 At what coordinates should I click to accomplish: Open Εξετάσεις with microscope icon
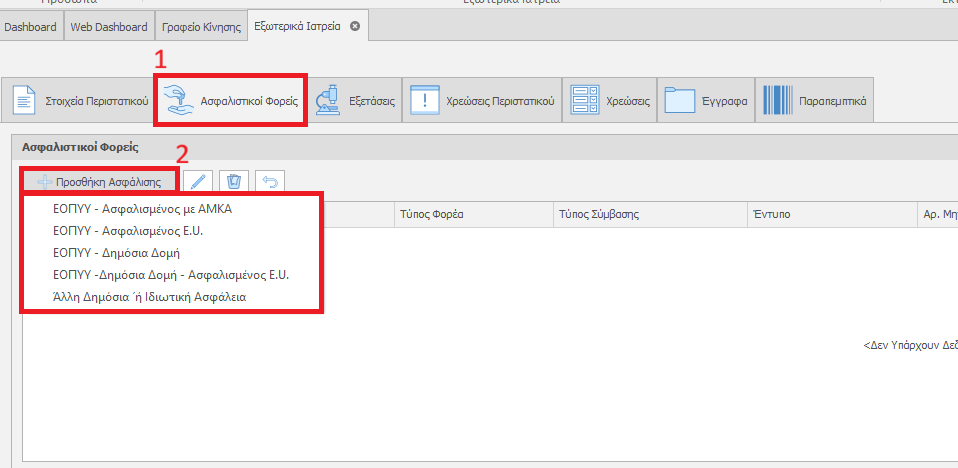pos(355,101)
